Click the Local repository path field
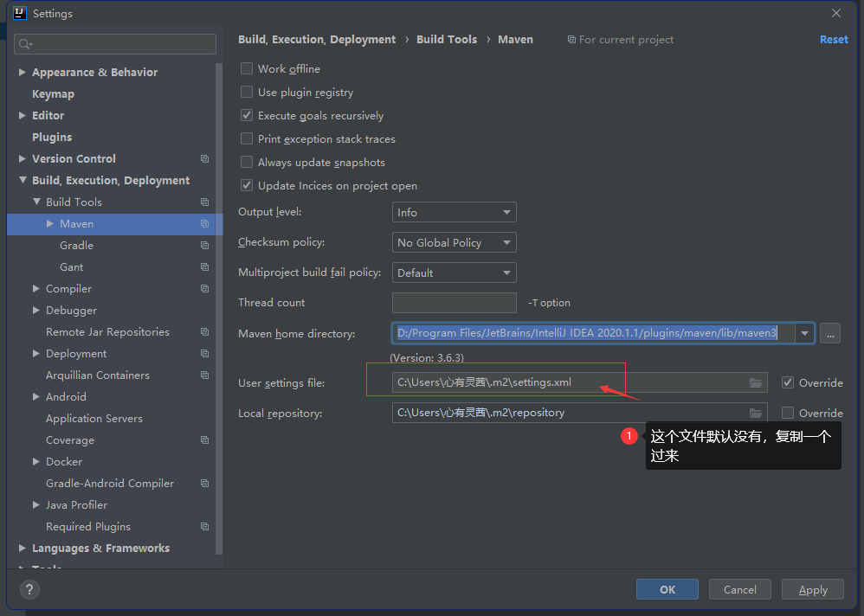 pyautogui.click(x=580, y=413)
